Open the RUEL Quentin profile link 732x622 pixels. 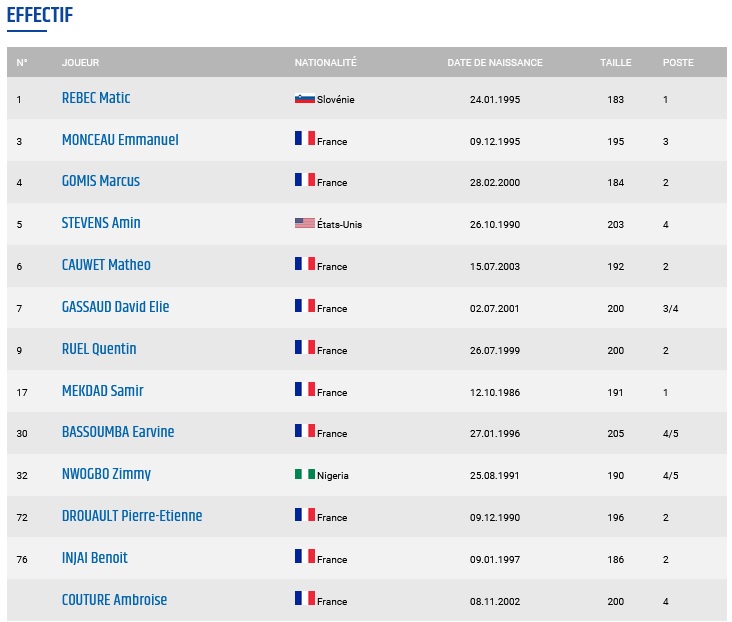pos(99,349)
